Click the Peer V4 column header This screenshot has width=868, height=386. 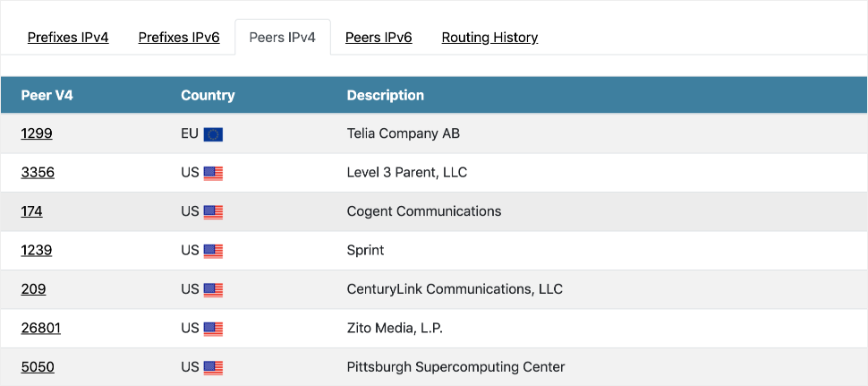pos(47,95)
